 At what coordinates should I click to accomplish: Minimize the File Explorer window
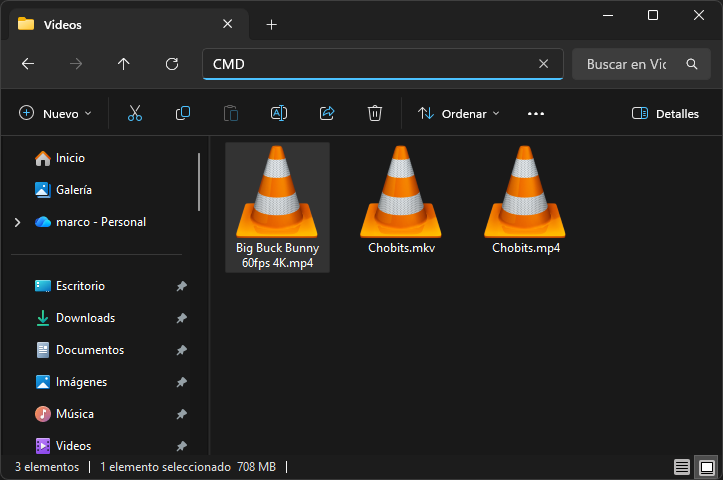[x=608, y=15]
